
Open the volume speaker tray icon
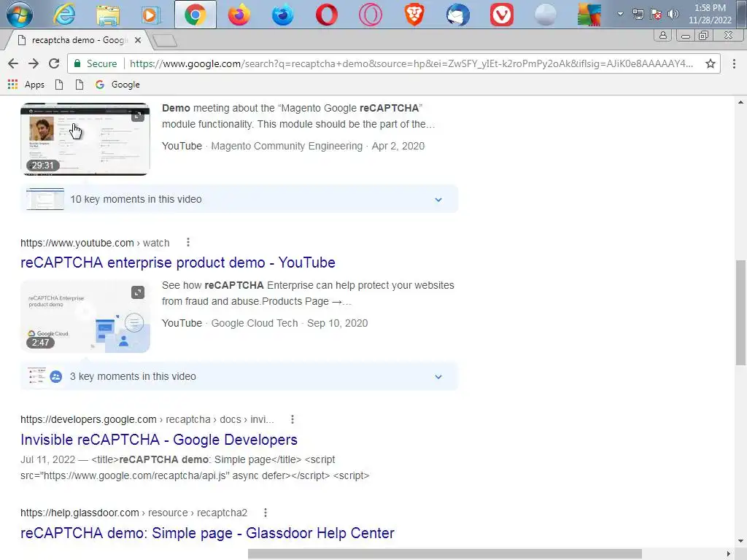(x=673, y=14)
